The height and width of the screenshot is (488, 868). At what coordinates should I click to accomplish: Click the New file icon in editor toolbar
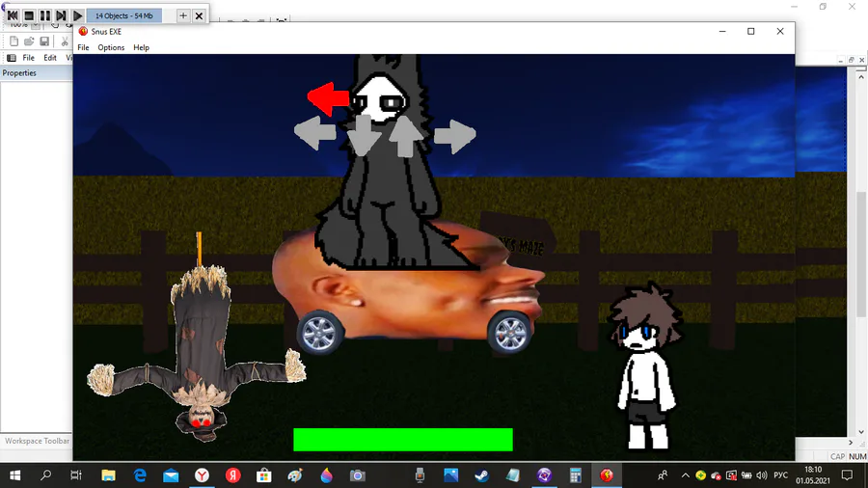(x=14, y=41)
